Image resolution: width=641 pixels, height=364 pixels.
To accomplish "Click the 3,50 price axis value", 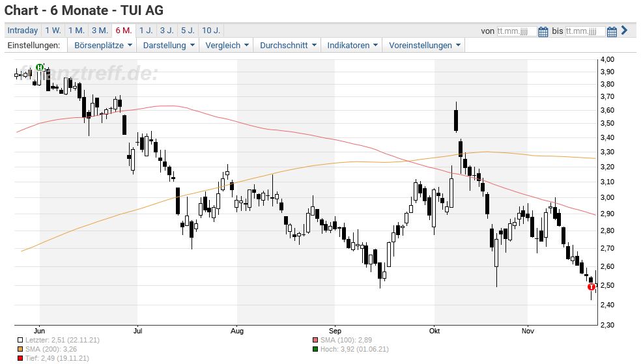I will coord(608,123).
